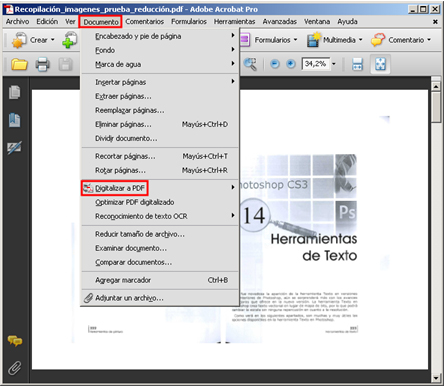Open the Bookmarks panel icon
This screenshot has height=387, width=444.
(x=14, y=120)
